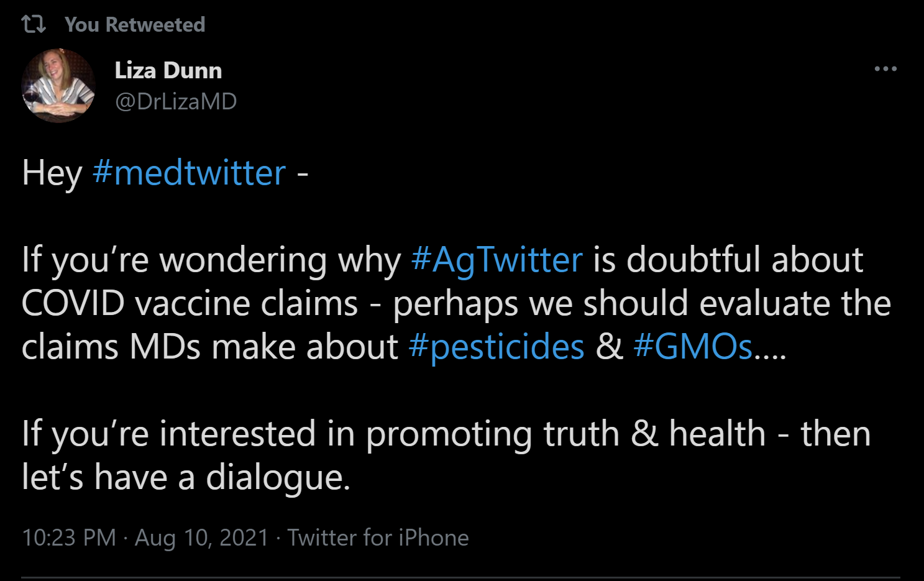The height and width of the screenshot is (581, 924).
Task: Click the 10:23 PM timestamp
Action: click(69, 538)
